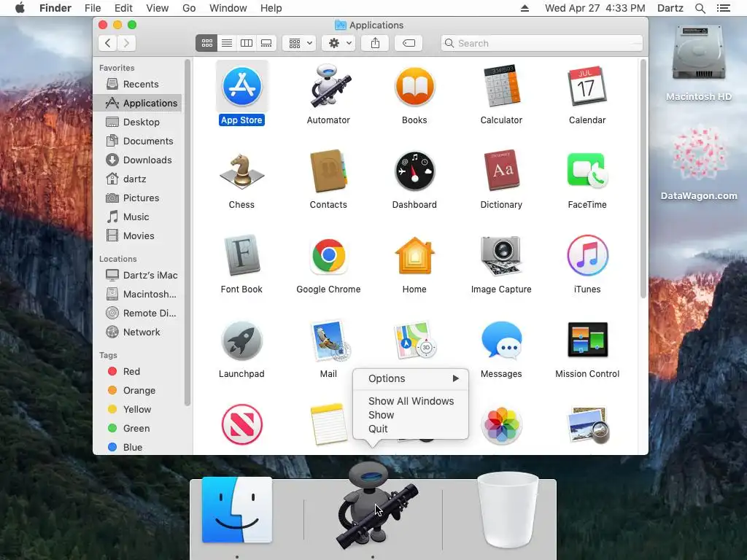Open the Action gear dropdown menu
The height and width of the screenshot is (560, 747).
(x=338, y=43)
